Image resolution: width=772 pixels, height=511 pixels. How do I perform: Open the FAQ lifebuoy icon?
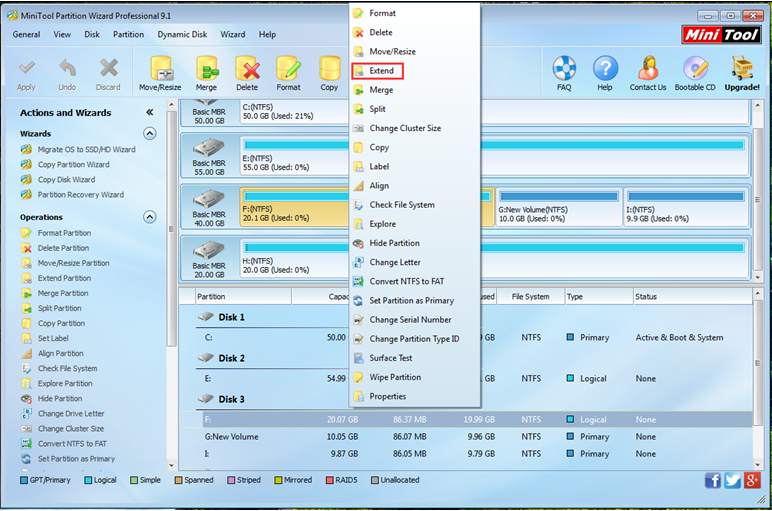tap(564, 74)
